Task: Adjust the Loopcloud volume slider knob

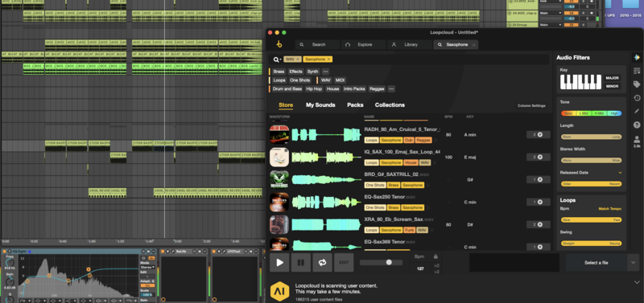Action: click(x=389, y=262)
